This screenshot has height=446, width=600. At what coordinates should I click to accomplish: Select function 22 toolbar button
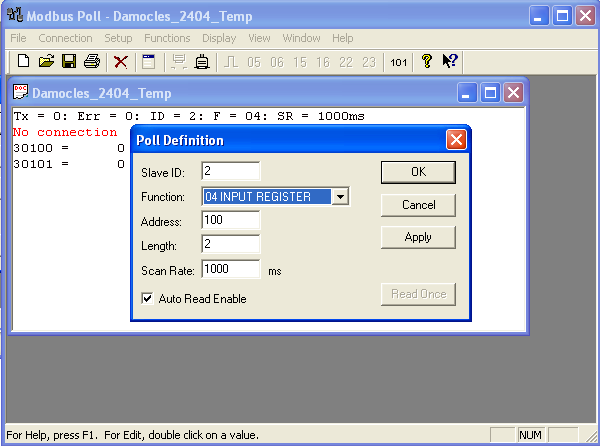(x=346, y=62)
